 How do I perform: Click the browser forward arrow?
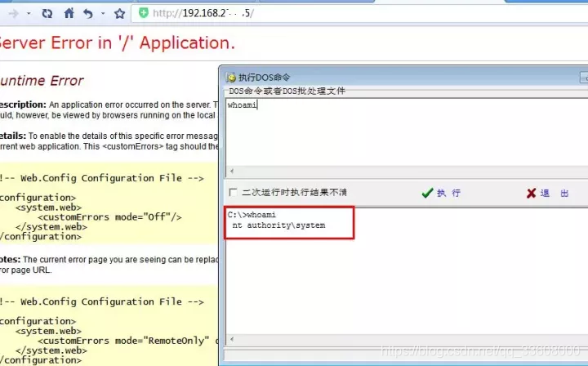pyautogui.click(x=14, y=14)
